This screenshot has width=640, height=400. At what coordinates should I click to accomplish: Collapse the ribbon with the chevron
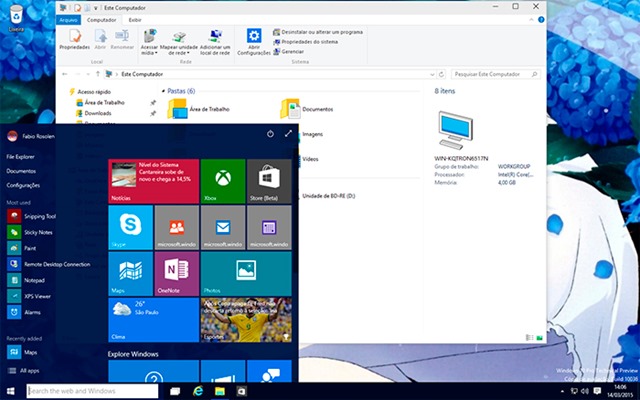point(531,20)
